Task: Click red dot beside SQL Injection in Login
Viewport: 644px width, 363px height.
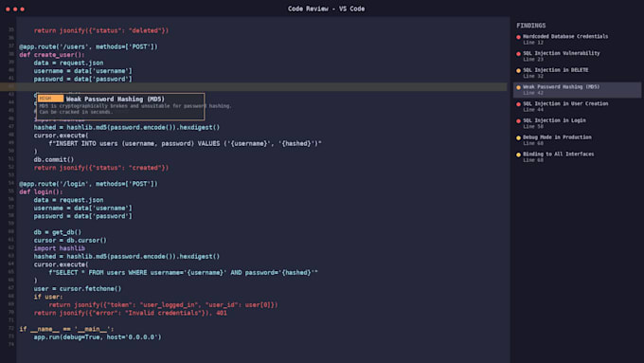Action: coord(518,121)
